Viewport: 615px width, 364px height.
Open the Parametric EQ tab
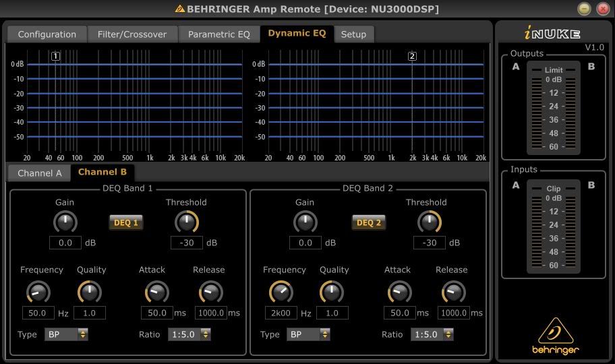pyautogui.click(x=219, y=34)
